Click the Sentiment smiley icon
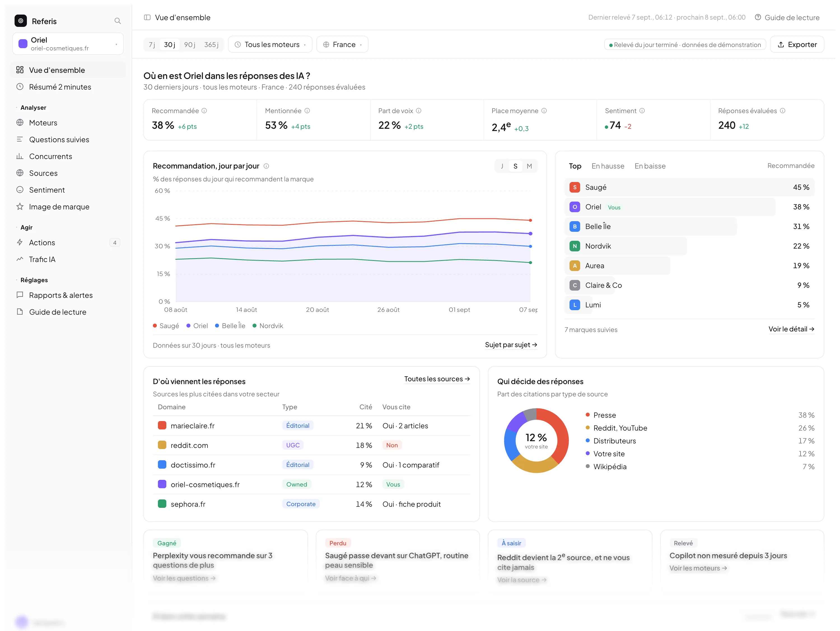Image resolution: width=840 pixels, height=631 pixels. [20, 190]
